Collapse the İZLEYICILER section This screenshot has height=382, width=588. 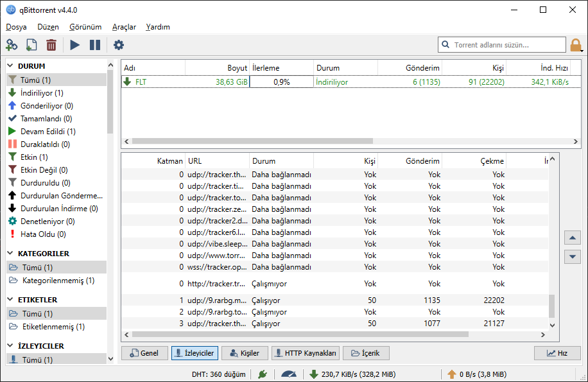coord(10,345)
